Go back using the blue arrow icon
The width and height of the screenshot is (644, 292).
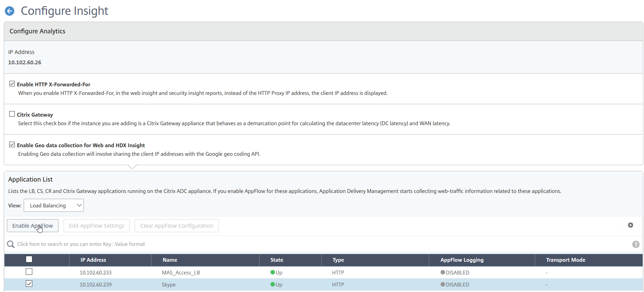10,11
